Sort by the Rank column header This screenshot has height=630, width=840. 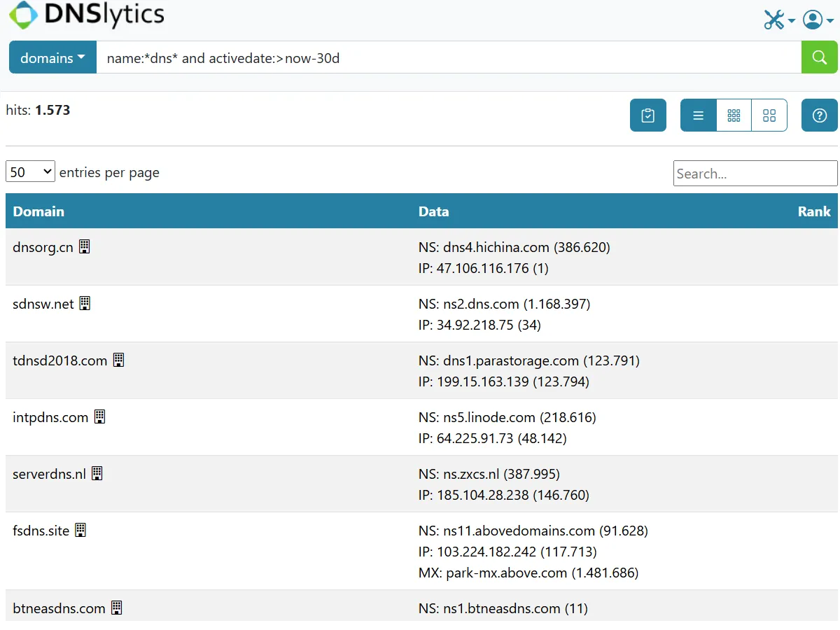tap(814, 211)
